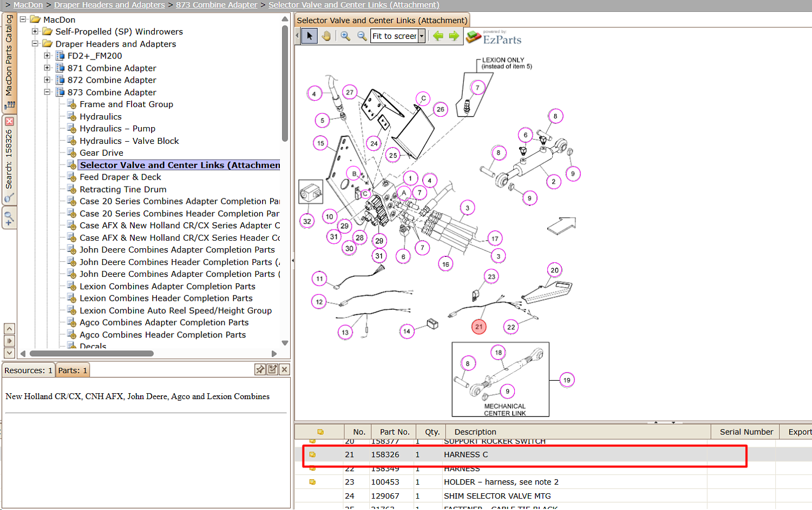Collapse the 873 Combine Adapter node
Image resolution: width=812 pixels, height=510 pixels.
47,92
